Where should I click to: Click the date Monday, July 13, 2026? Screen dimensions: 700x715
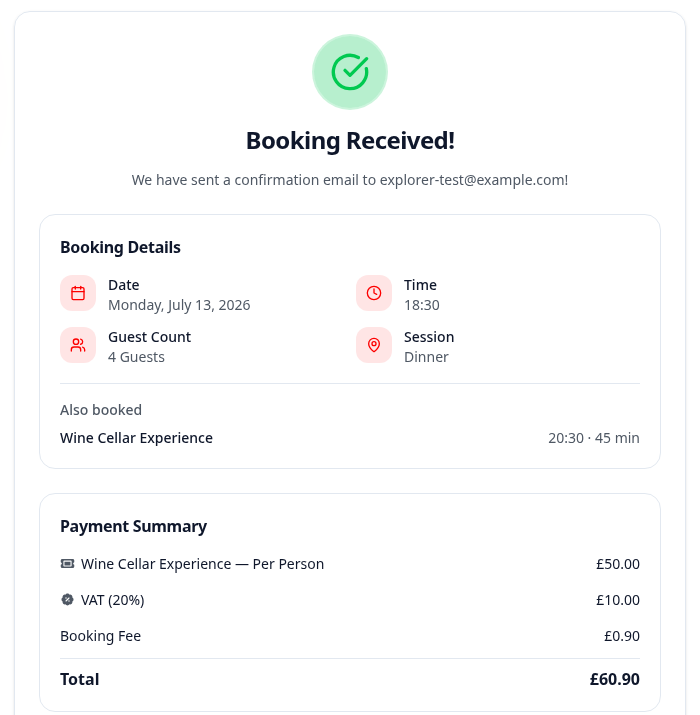click(x=179, y=305)
